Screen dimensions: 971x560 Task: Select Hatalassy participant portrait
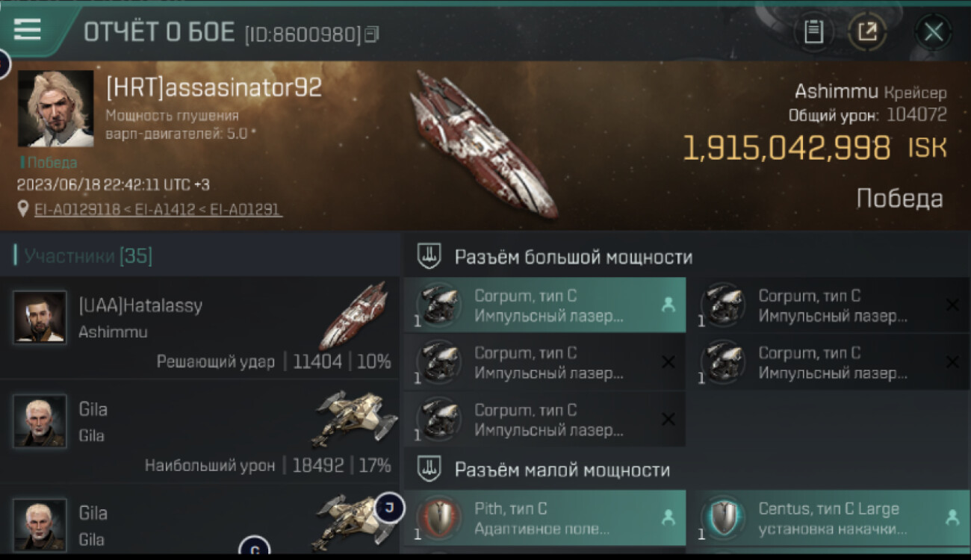(x=40, y=317)
